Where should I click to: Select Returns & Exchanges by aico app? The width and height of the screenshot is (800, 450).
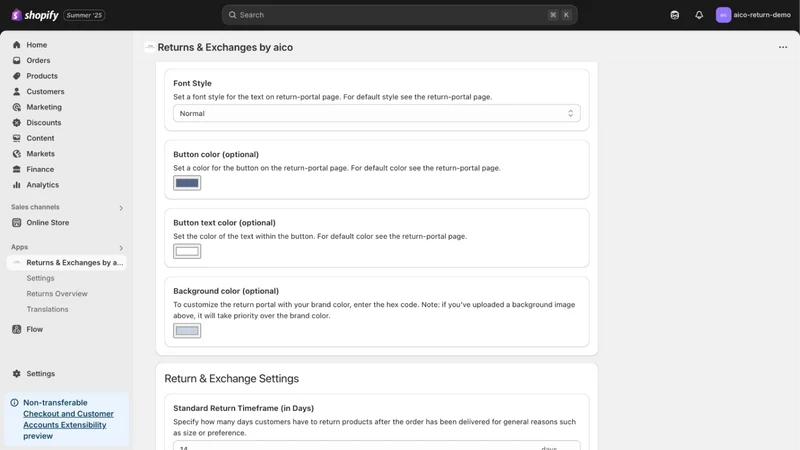coord(66,263)
